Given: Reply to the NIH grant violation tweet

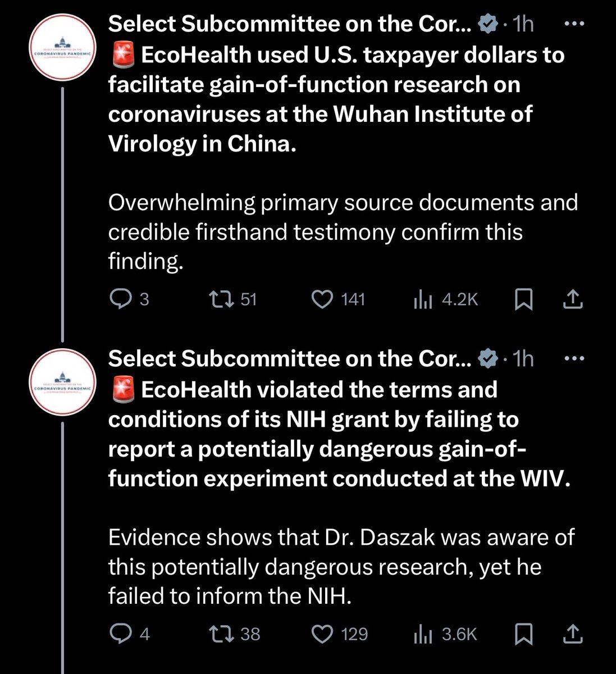Looking at the screenshot, I should coord(119,635).
